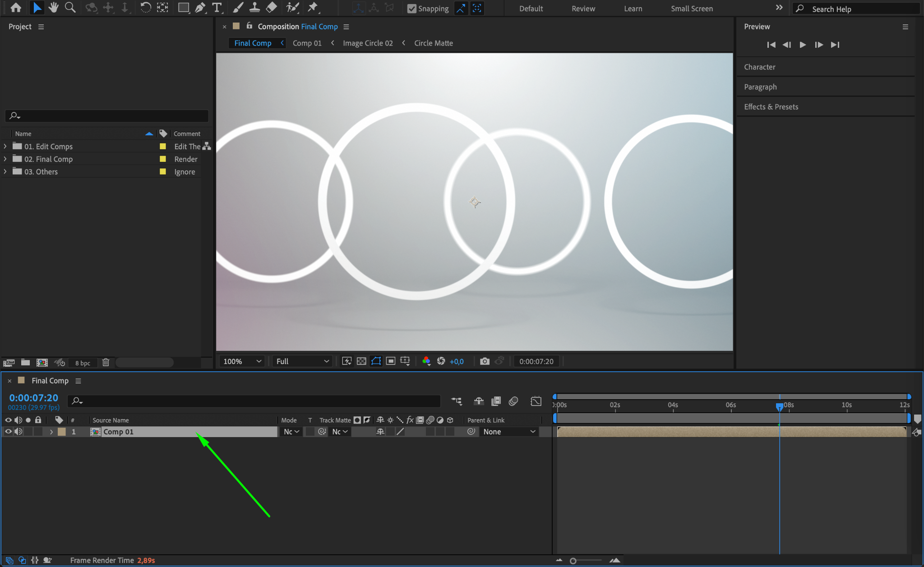This screenshot has height=567, width=924.
Task: Open the Full resolution dropdown
Action: click(x=302, y=361)
